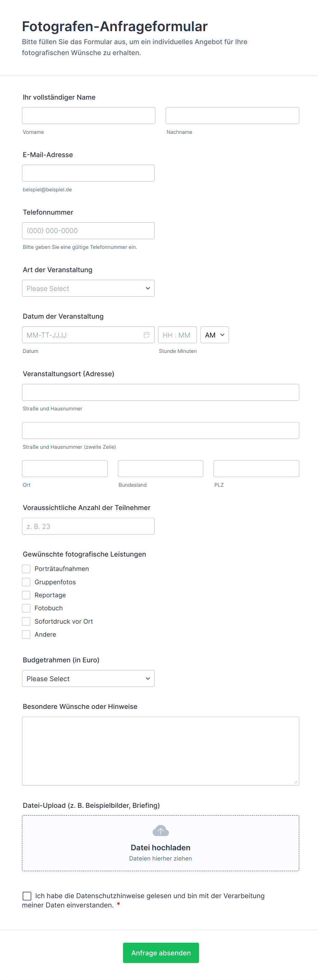Select the Reportage checkbox
The height and width of the screenshot is (980, 318).
26,595
